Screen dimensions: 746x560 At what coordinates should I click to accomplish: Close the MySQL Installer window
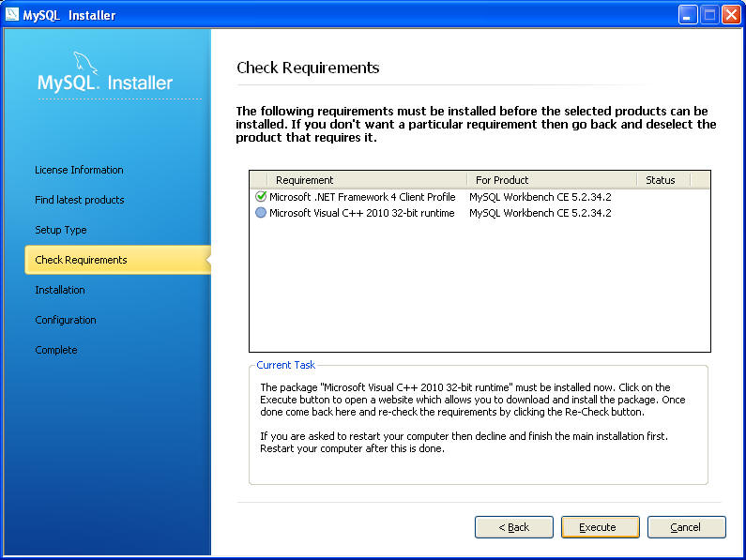coord(731,15)
